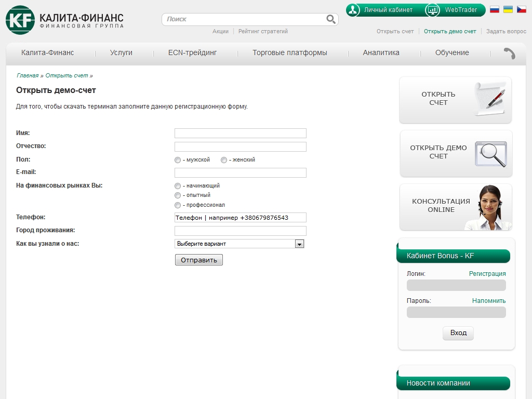532x399 pixels.
Task: Click the E-mail input field
Action: pos(240,172)
